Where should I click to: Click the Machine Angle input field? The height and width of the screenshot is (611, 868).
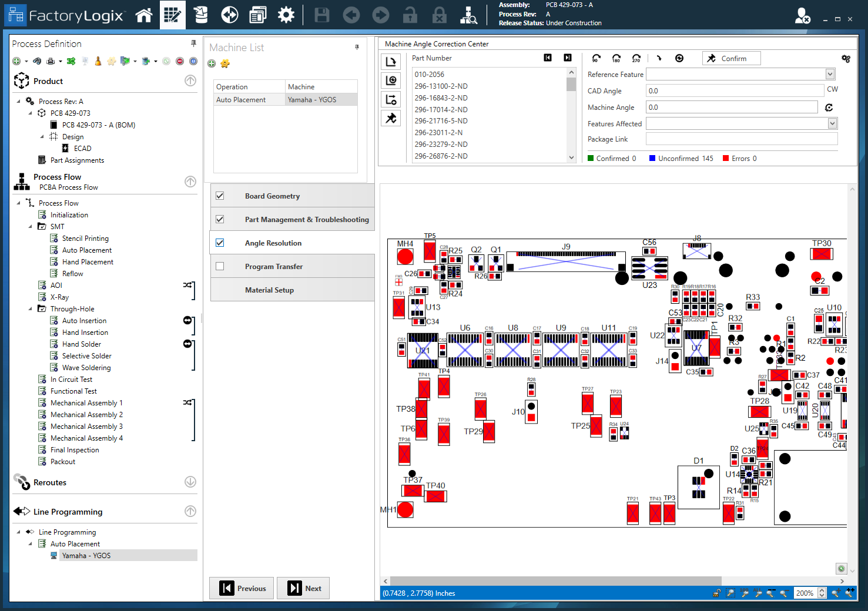tap(731, 107)
